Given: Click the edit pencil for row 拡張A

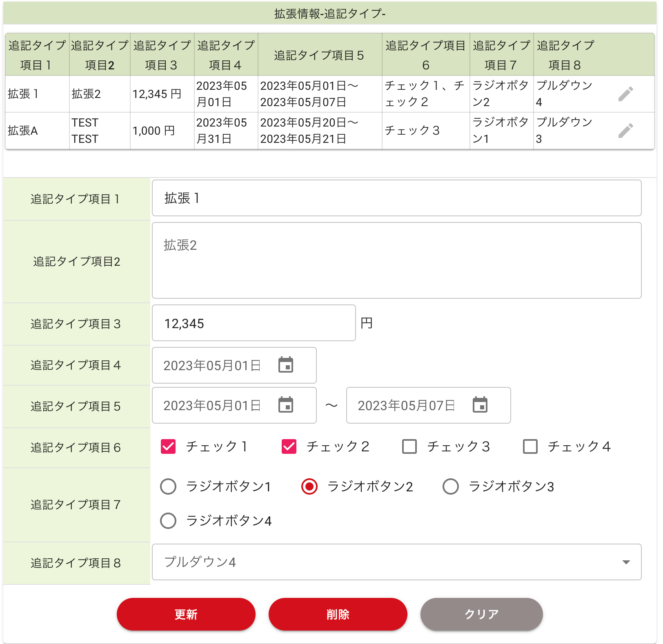Looking at the screenshot, I should (625, 131).
